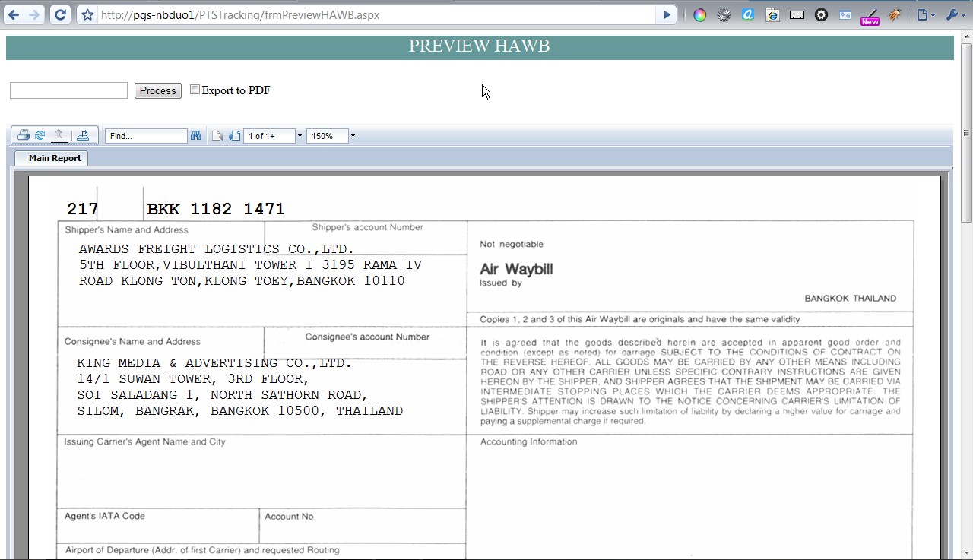The height and width of the screenshot is (560, 973).
Task: Reload the page with the refresh button
Action: point(61,14)
